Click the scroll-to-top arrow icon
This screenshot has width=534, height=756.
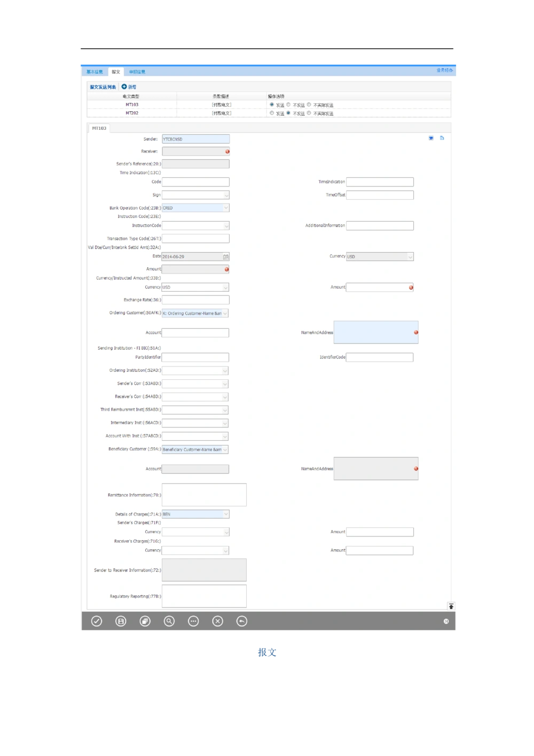tap(451, 606)
